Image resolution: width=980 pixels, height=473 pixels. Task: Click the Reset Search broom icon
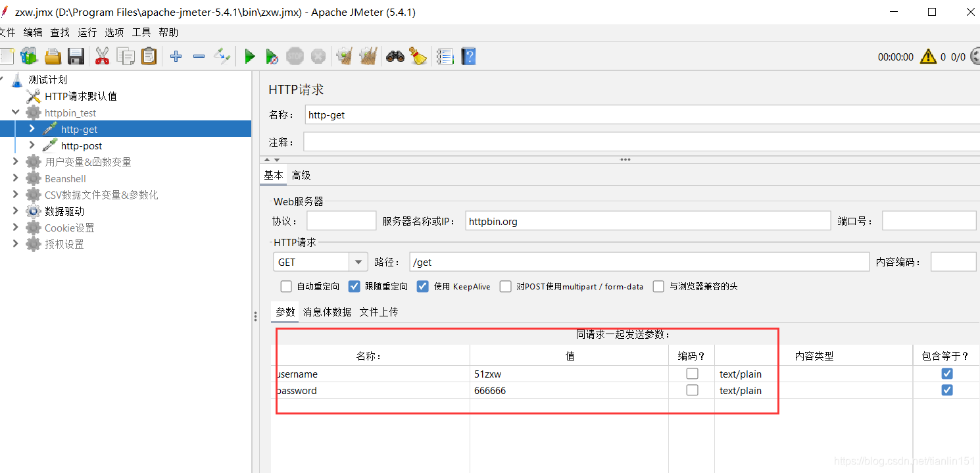point(418,57)
